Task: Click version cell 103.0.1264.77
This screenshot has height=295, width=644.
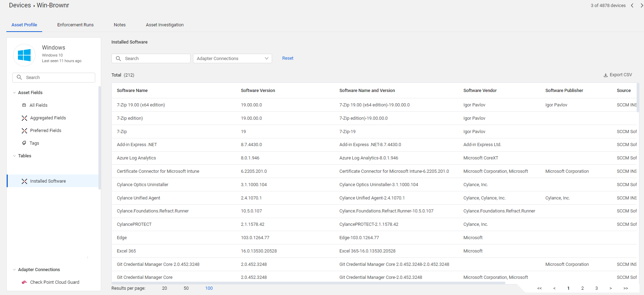Action: (255, 238)
